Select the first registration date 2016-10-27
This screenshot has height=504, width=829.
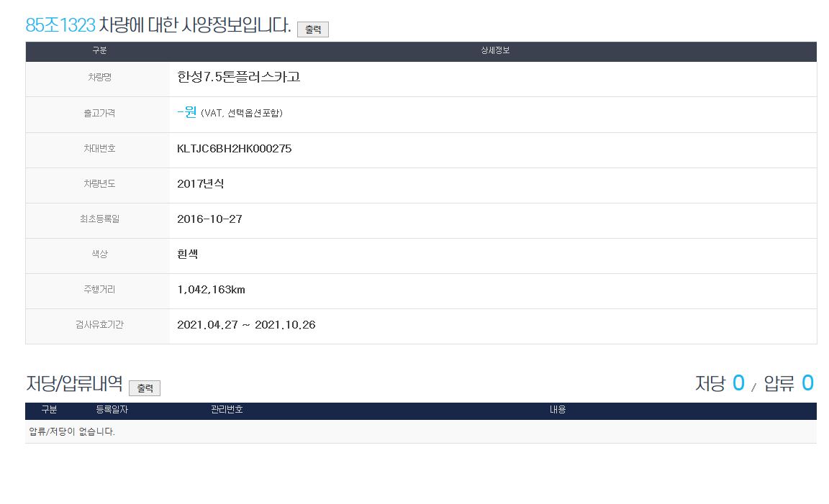tap(209, 219)
